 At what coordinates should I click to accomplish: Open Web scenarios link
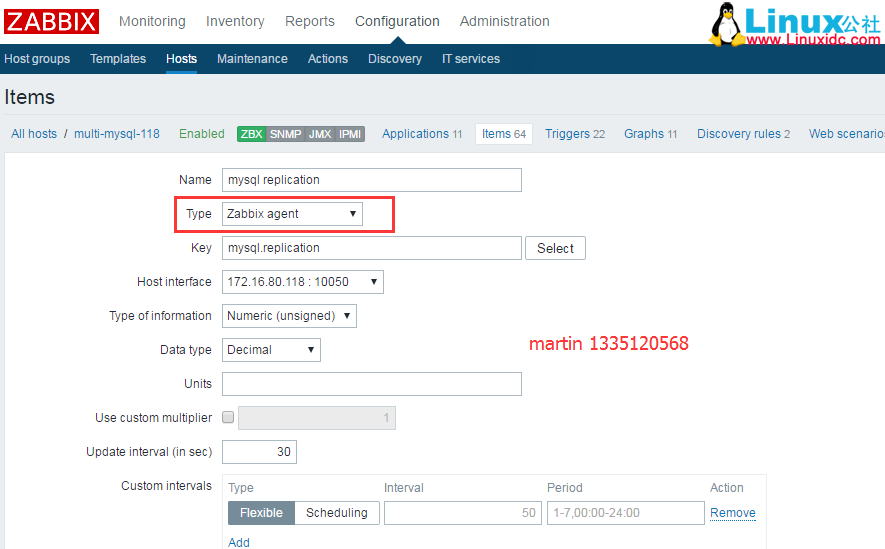click(847, 134)
